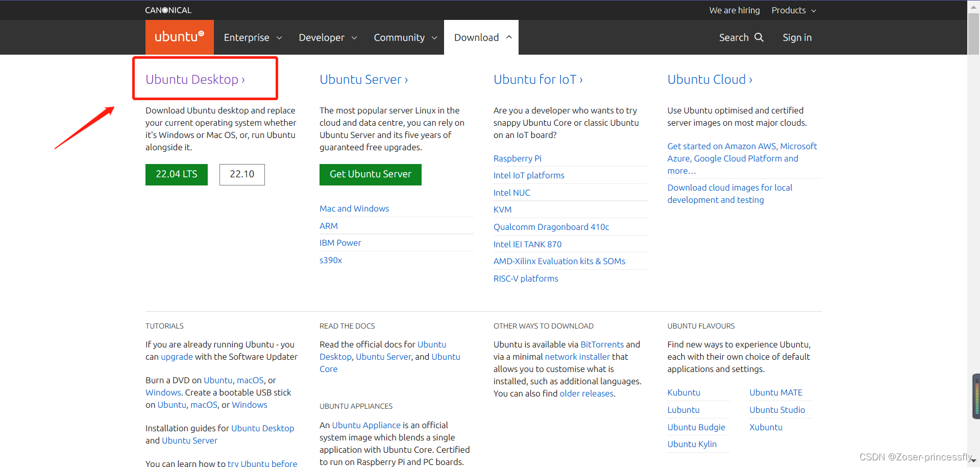This screenshot has width=980, height=467.
Task: Open the Ubuntu for IoT heading link
Action: click(x=538, y=79)
